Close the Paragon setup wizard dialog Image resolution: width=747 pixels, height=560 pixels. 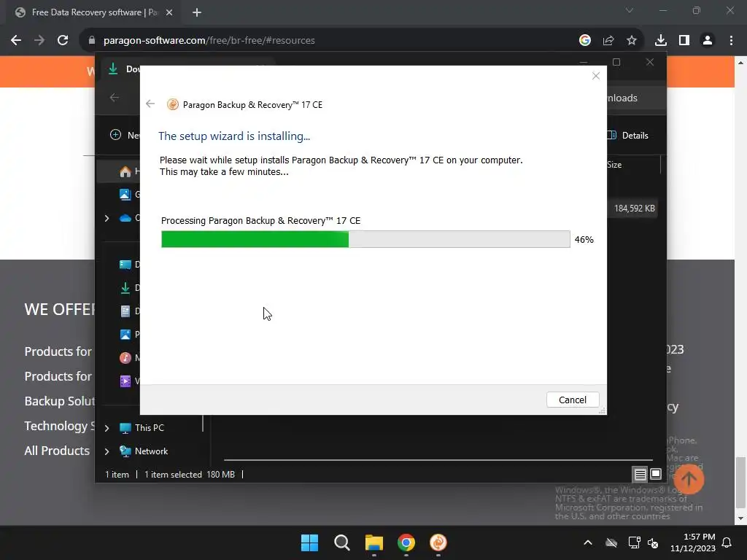coord(595,76)
